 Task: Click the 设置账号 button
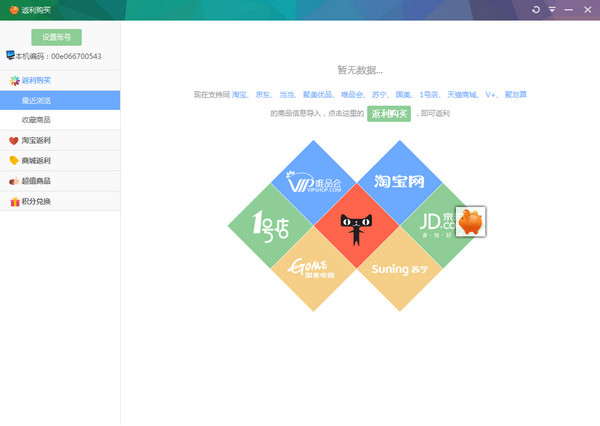point(56,37)
